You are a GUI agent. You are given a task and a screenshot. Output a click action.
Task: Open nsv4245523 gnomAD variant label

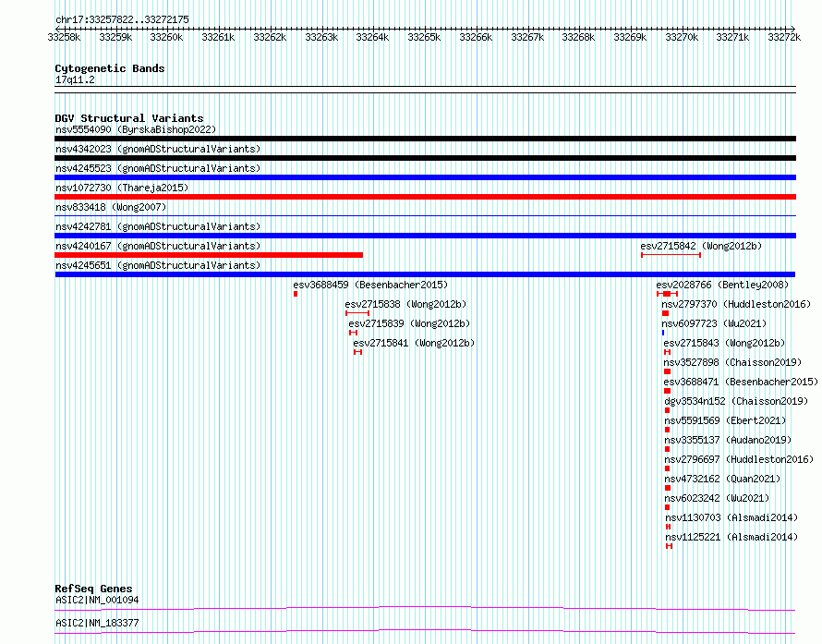(158, 168)
